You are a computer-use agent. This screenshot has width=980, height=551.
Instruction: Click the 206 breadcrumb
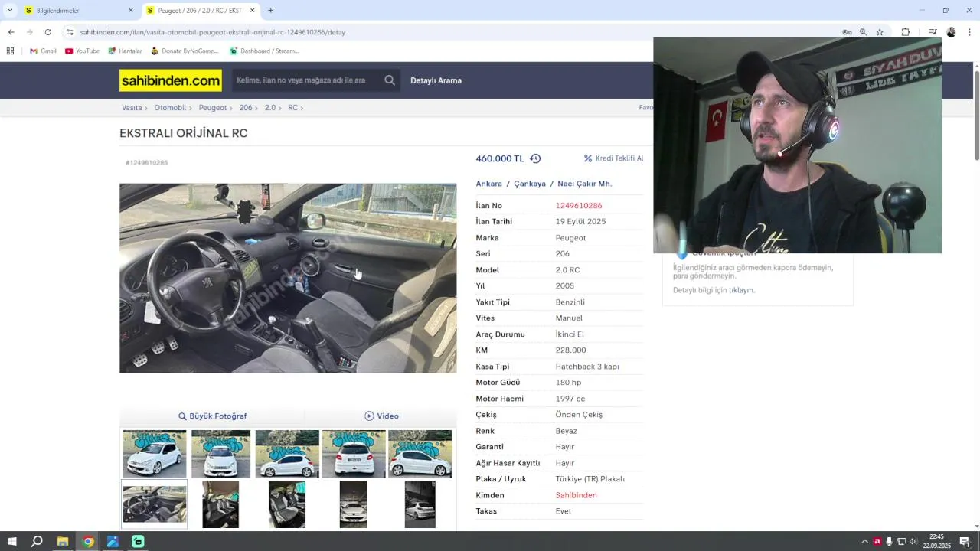[x=246, y=108]
